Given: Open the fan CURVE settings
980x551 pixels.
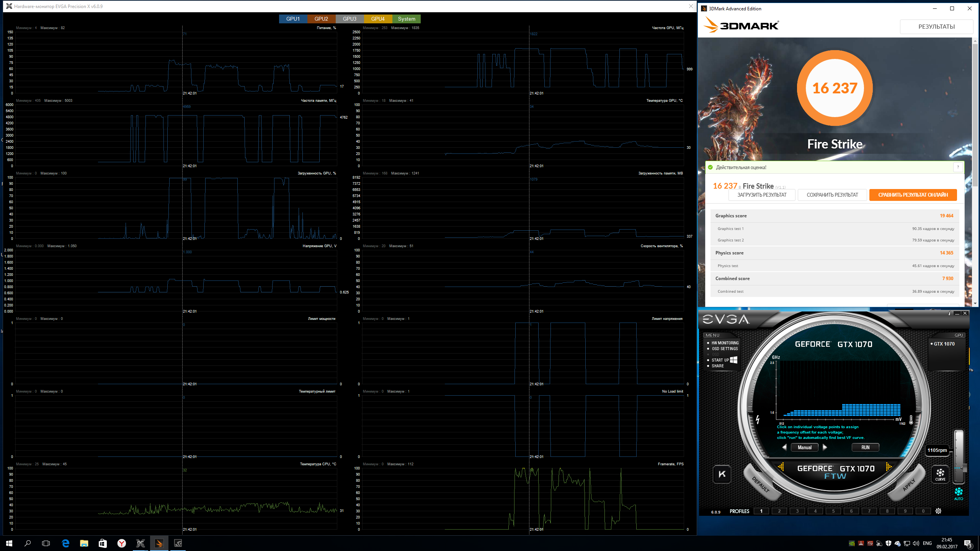Looking at the screenshot, I should pyautogui.click(x=940, y=474).
